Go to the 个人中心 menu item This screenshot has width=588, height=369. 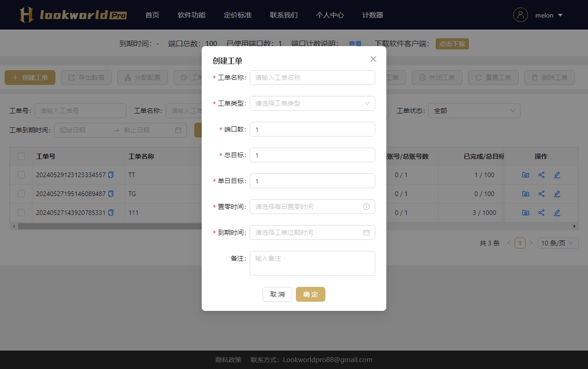(x=330, y=15)
